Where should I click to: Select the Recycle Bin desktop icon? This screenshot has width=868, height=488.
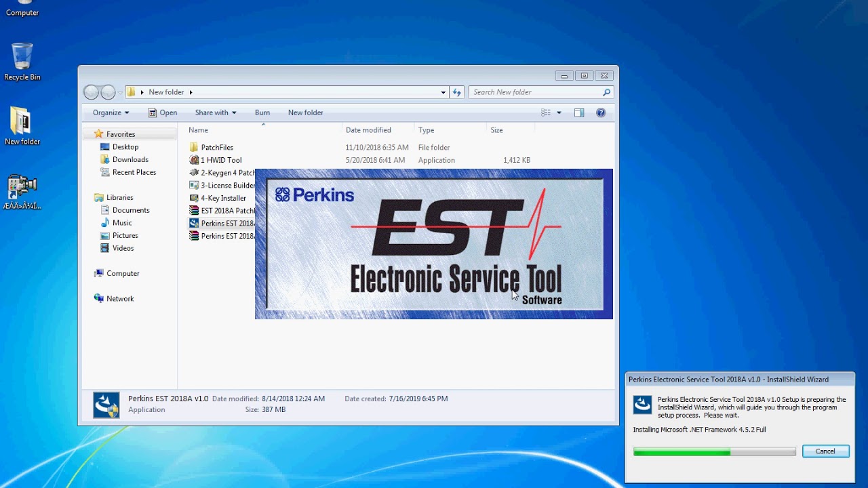click(22, 61)
